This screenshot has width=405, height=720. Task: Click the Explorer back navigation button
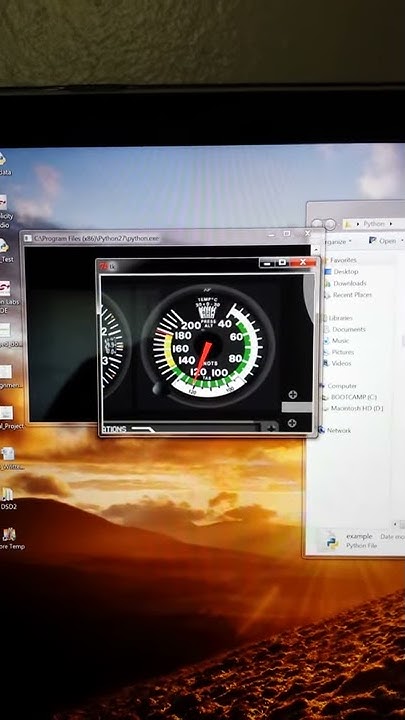click(x=317, y=224)
